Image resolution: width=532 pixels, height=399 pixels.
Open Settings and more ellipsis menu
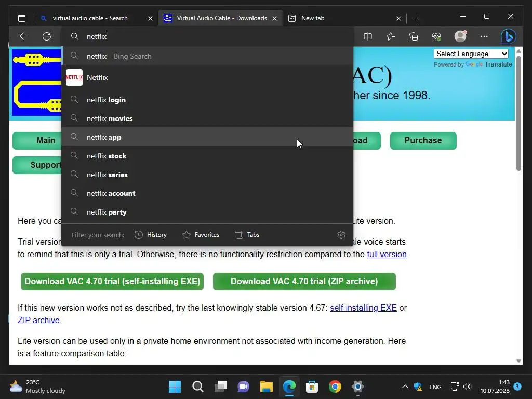coord(484,36)
